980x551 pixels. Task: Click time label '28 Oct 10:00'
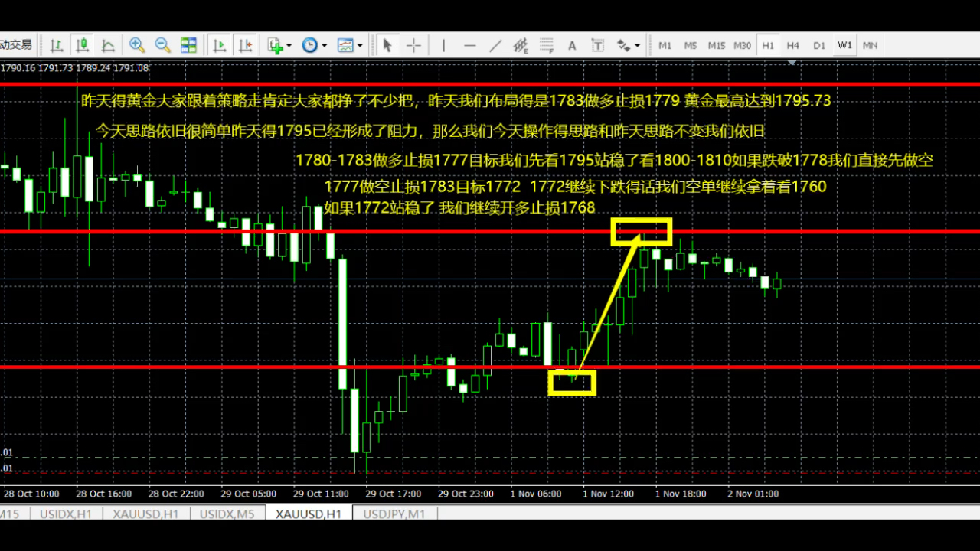point(31,494)
